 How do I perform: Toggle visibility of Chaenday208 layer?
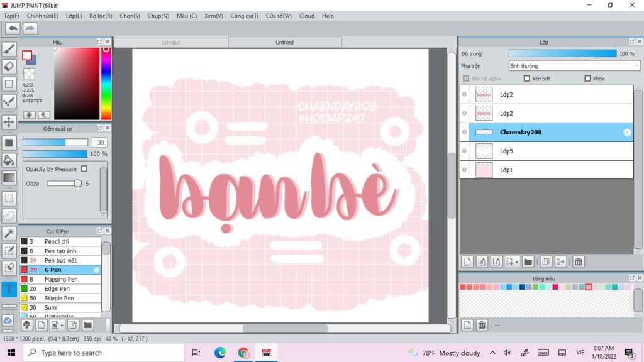[465, 132]
